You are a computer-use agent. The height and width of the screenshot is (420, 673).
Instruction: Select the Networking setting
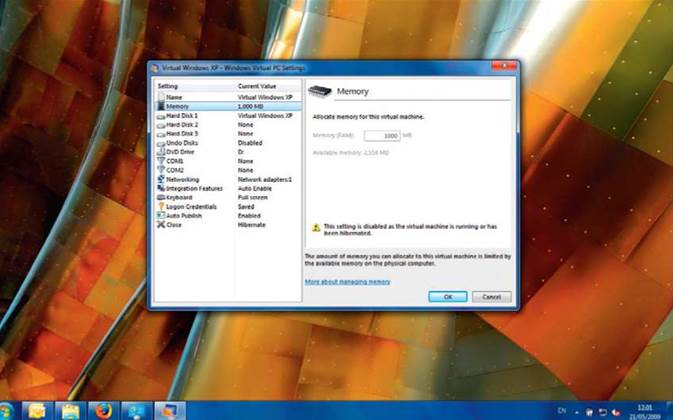181,179
